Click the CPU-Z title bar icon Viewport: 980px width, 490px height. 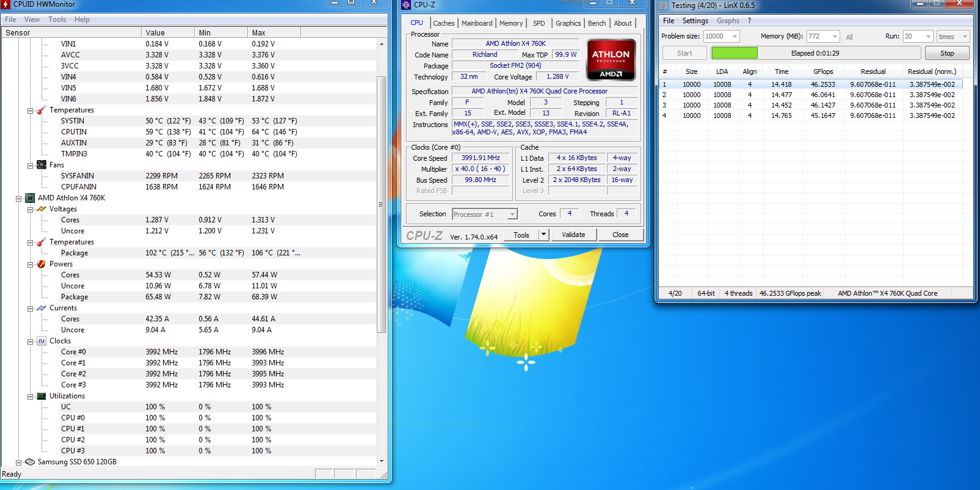point(407,5)
